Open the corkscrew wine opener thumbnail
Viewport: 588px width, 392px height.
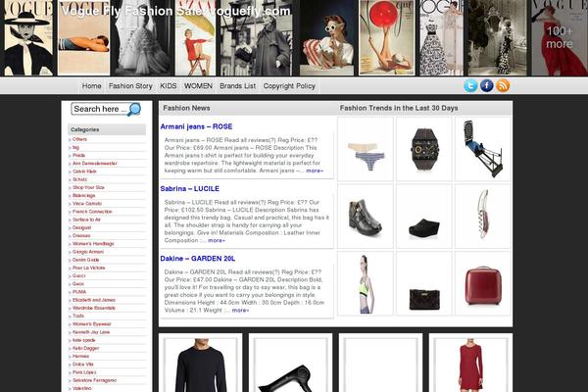483,216
